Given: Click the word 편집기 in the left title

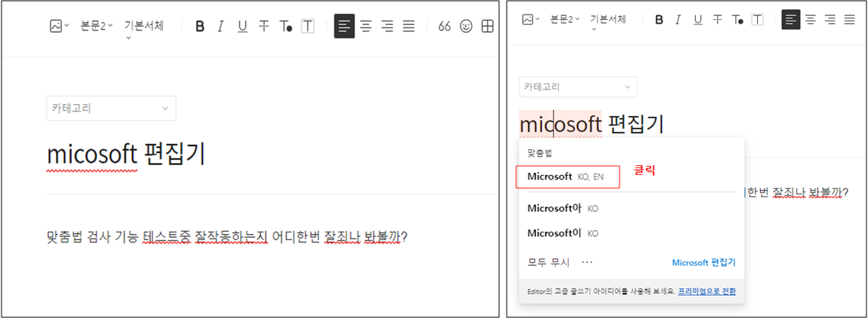Looking at the screenshot, I should coord(175,155).
